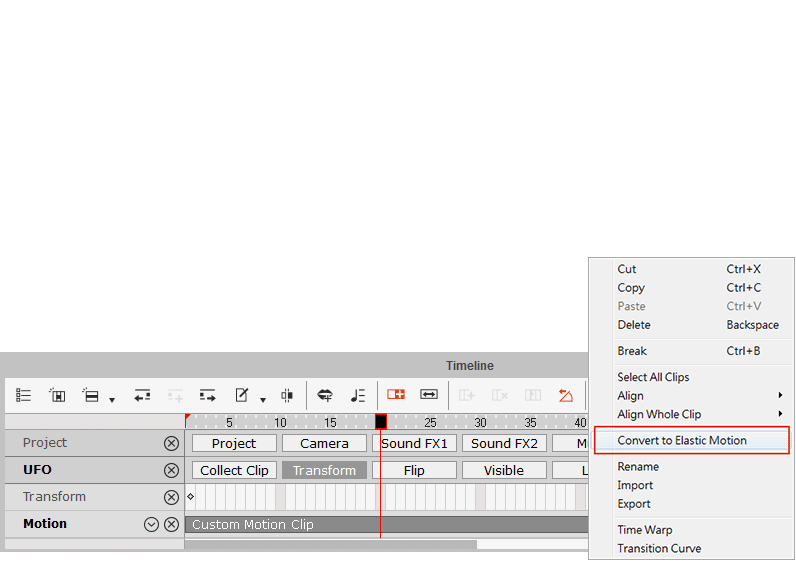Click the red add key icon
The height and width of the screenshot is (571, 796).
coord(396,395)
